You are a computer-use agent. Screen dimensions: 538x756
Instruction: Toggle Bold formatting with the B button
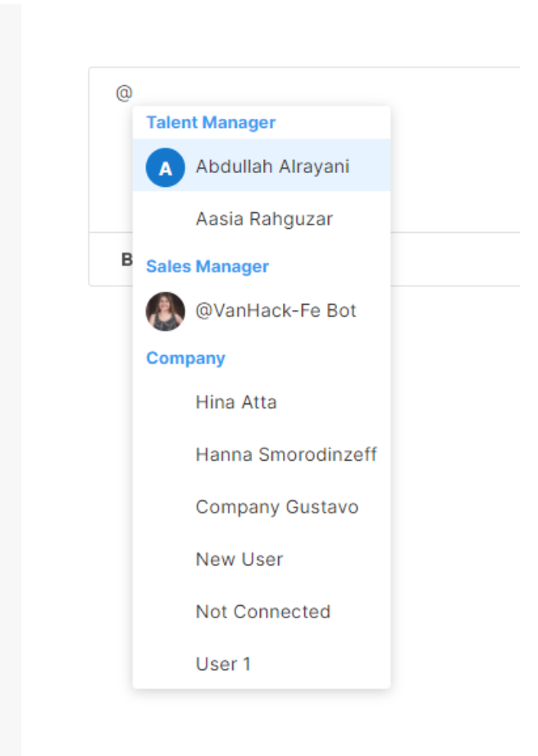click(126, 259)
